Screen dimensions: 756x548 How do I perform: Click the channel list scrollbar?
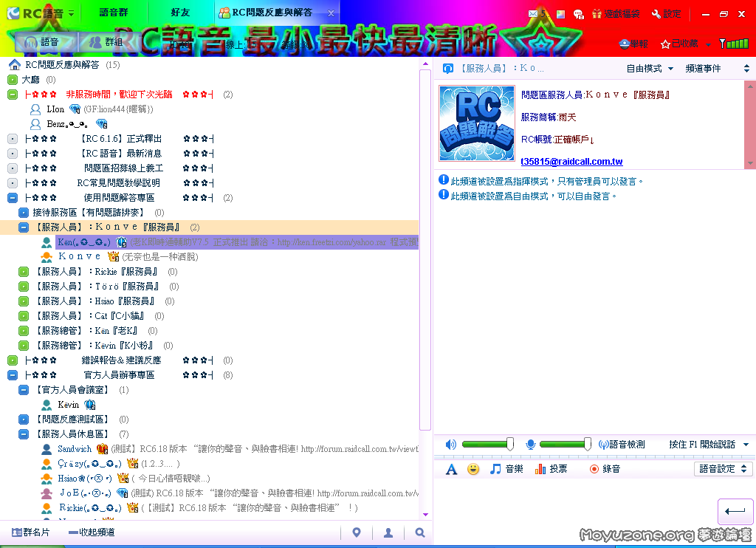click(425, 250)
